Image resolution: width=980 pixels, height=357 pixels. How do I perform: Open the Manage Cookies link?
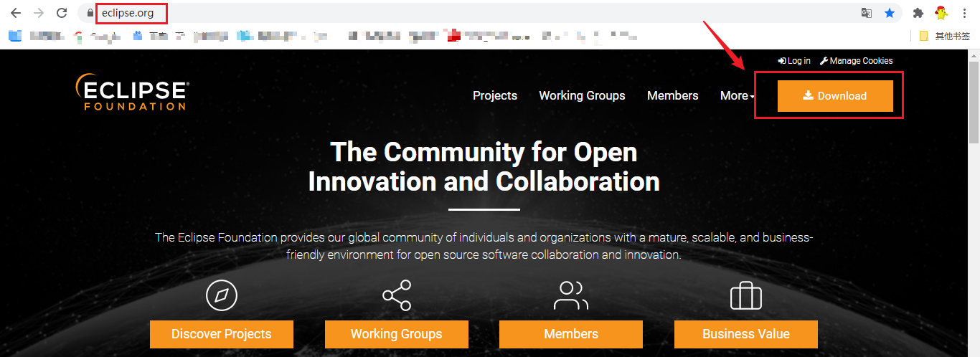point(856,61)
